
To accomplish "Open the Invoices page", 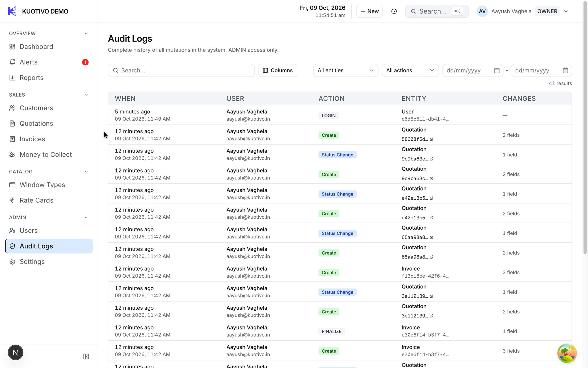I will click(32, 139).
